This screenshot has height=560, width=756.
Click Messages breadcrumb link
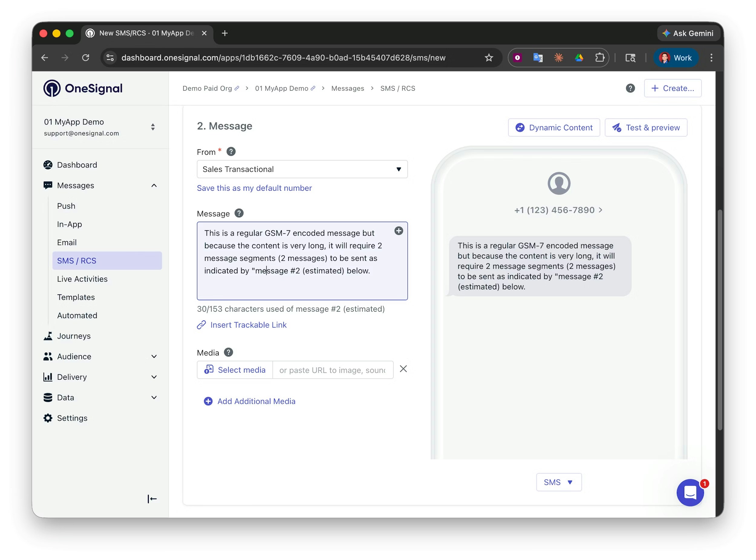click(x=348, y=88)
